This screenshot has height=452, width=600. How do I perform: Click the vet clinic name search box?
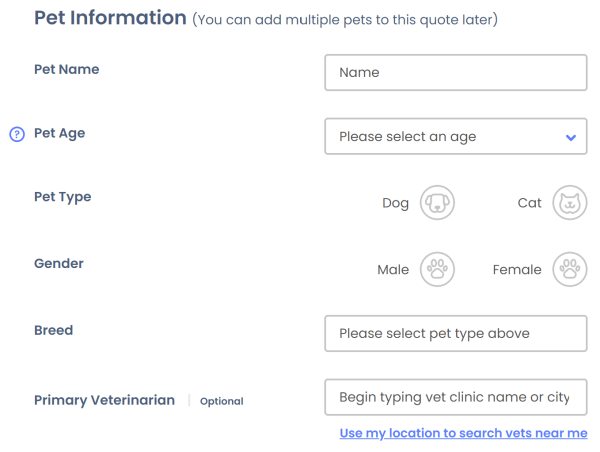(x=455, y=397)
